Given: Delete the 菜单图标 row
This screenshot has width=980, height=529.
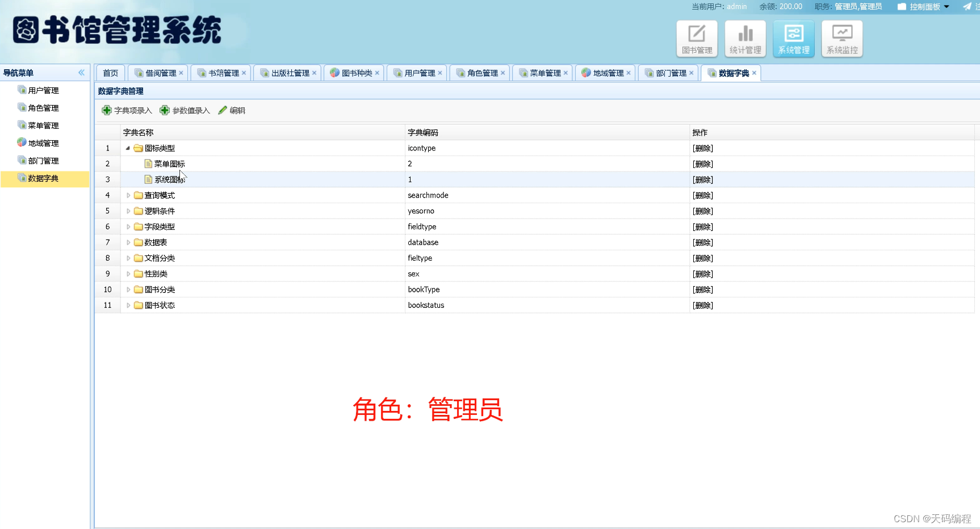Looking at the screenshot, I should 703,164.
